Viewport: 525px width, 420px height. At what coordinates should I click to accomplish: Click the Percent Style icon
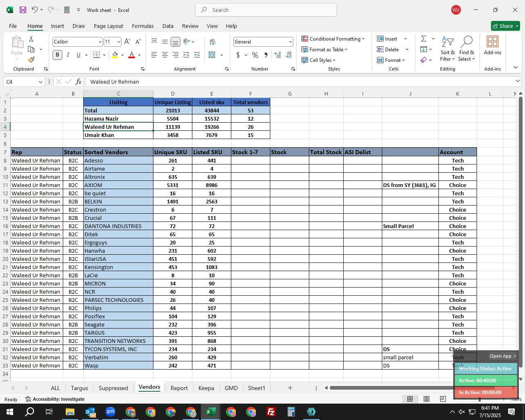click(255, 55)
